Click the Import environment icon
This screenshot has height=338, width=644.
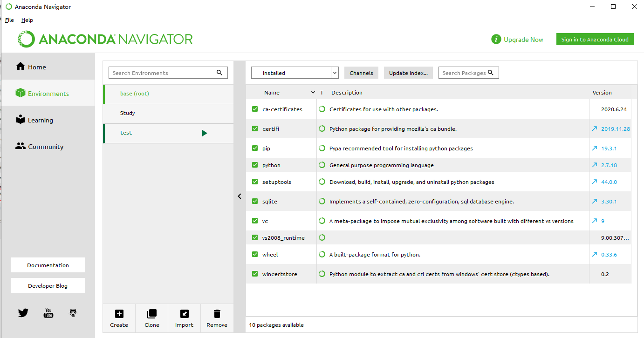coord(185,314)
